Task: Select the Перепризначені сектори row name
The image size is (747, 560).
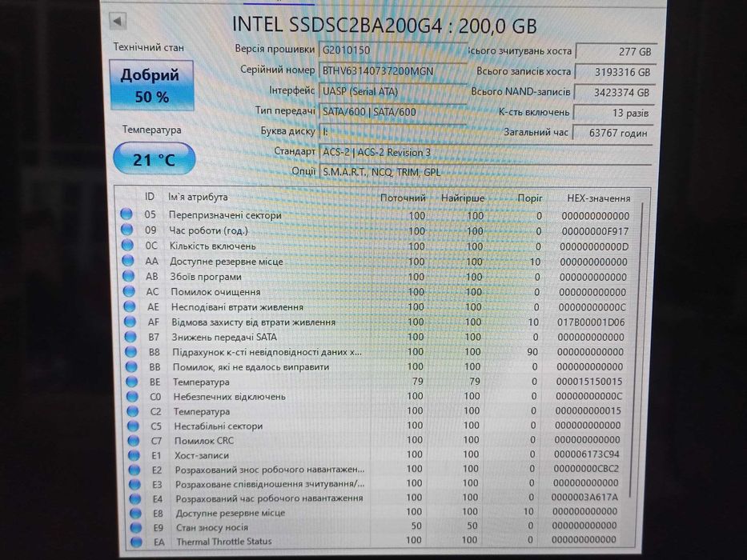Action: point(225,214)
